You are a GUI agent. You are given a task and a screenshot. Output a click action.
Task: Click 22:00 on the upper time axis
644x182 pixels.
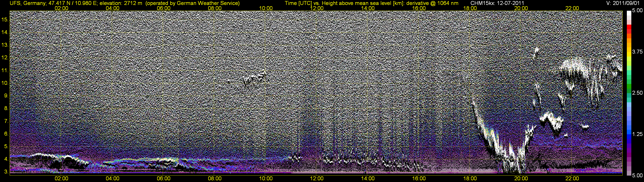(x=572, y=8)
